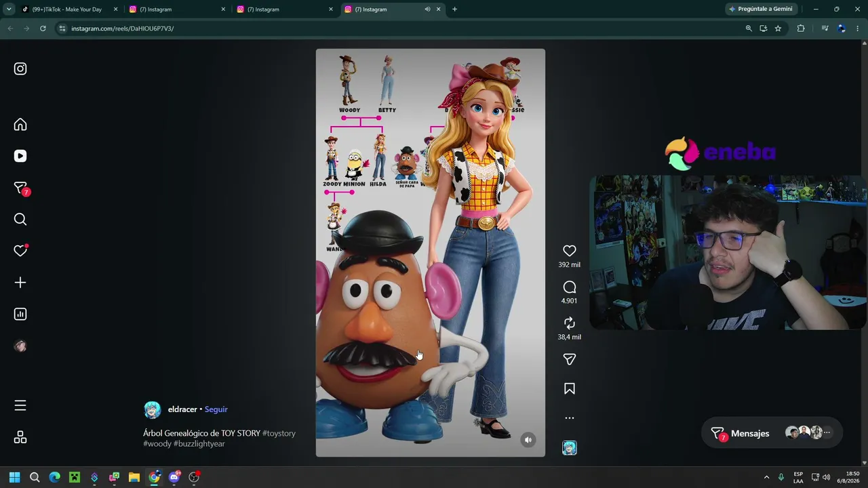Bookmark this page with the star icon

pyautogui.click(x=778, y=28)
